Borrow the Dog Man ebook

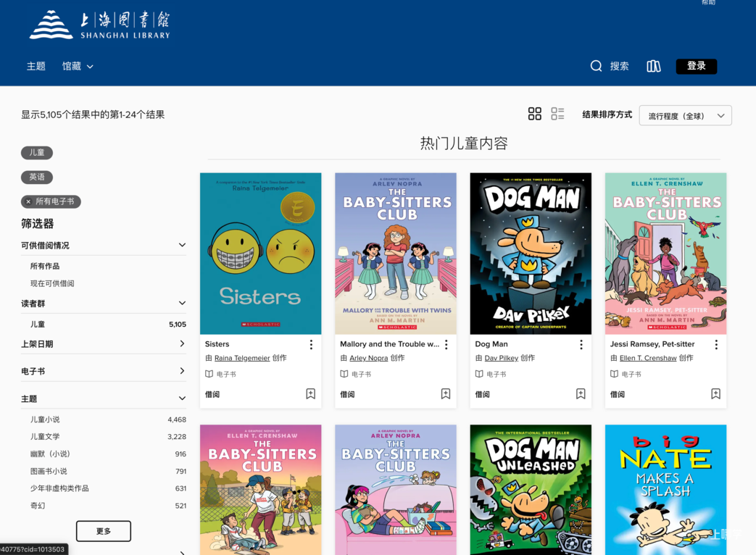click(482, 394)
